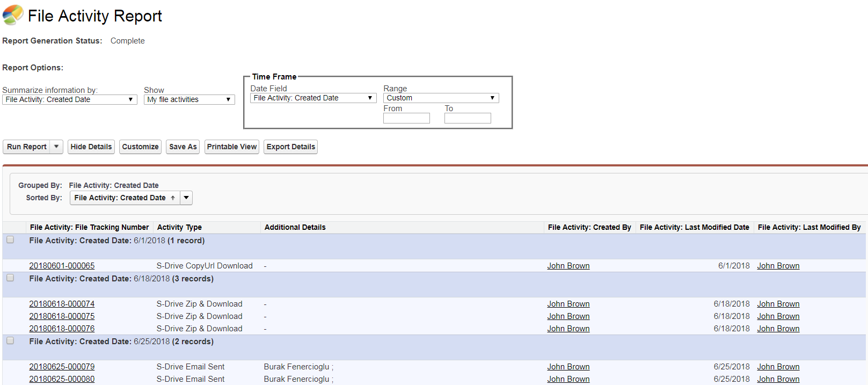The width and height of the screenshot is (868, 385).
Task: Open the Show dropdown set to My file activities
Action: pos(189,99)
